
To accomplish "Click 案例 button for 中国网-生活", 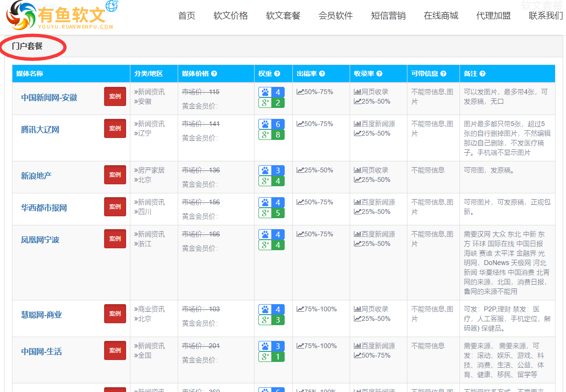I will click(115, 350).
